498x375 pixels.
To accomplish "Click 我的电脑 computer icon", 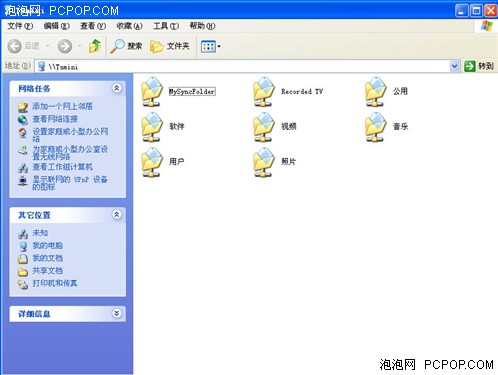I will tap(23, 246).
